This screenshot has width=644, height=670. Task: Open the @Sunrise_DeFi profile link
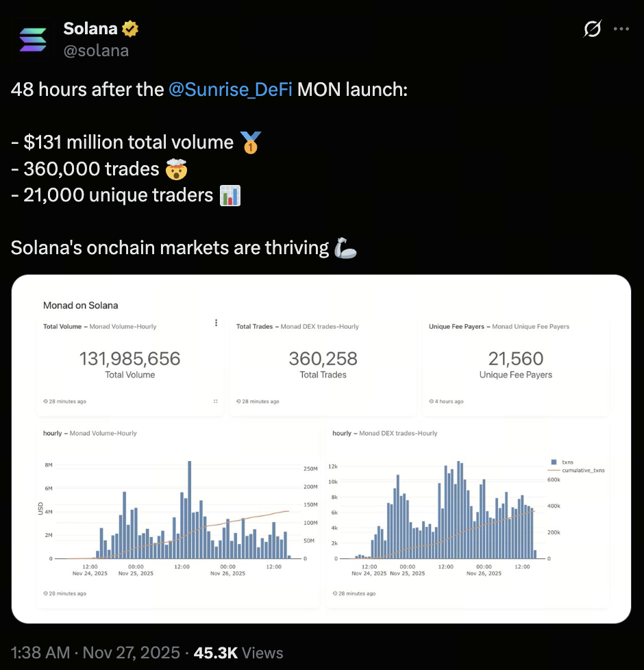229,89
